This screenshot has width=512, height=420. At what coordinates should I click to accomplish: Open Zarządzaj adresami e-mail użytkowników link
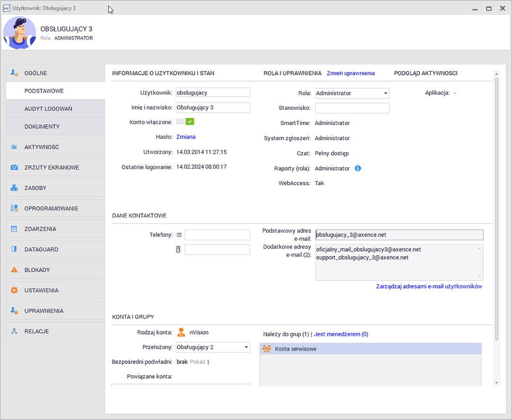429,286
